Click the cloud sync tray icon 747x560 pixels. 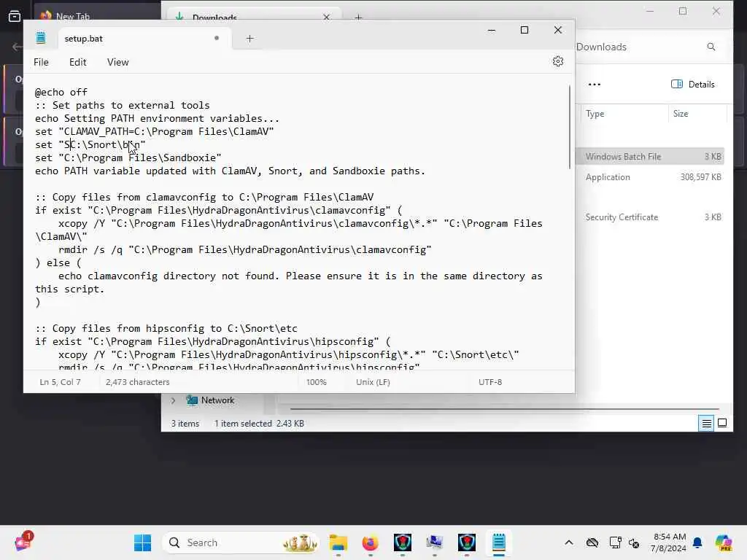point(592,542)
